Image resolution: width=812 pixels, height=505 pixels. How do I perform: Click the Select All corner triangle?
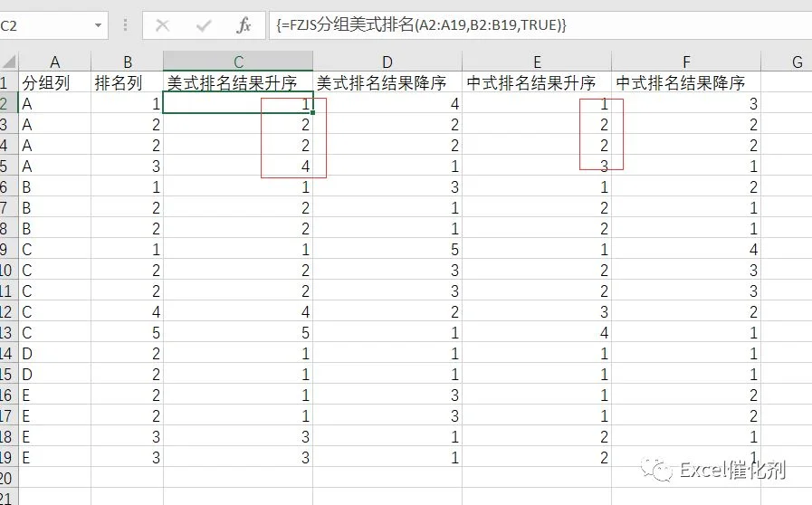[9, 62]
